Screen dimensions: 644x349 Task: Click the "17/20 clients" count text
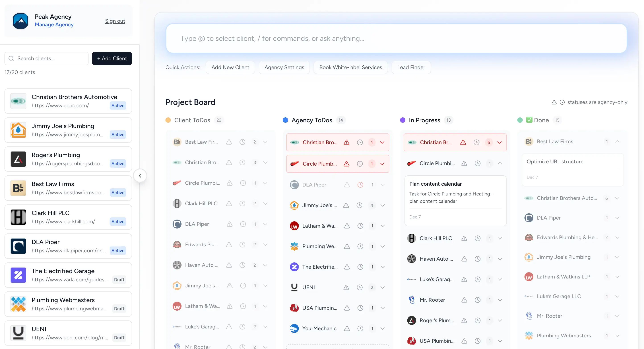(20, 72)
